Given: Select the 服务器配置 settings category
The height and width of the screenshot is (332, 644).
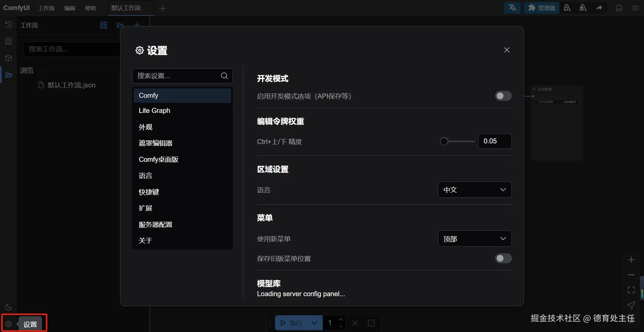Looking at the screenshot, I should click(182, 224).
